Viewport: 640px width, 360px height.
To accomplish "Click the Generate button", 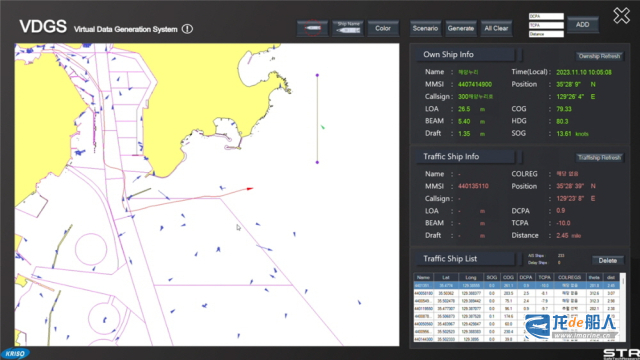I will (x=461, y=28).
